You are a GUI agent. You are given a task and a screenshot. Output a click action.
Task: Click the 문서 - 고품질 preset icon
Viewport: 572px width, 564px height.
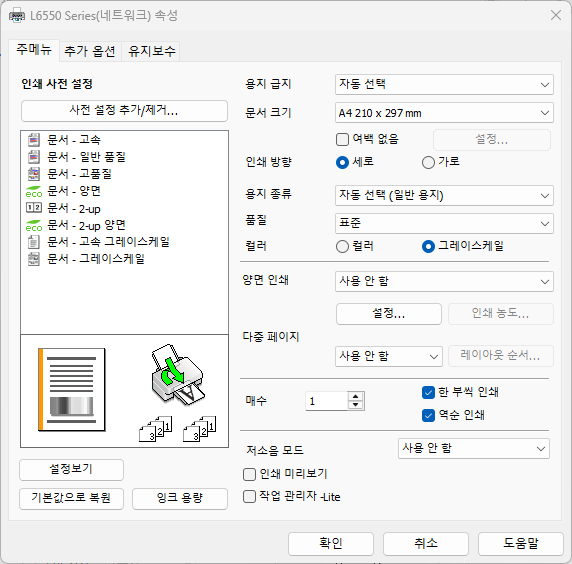(34, 174)
